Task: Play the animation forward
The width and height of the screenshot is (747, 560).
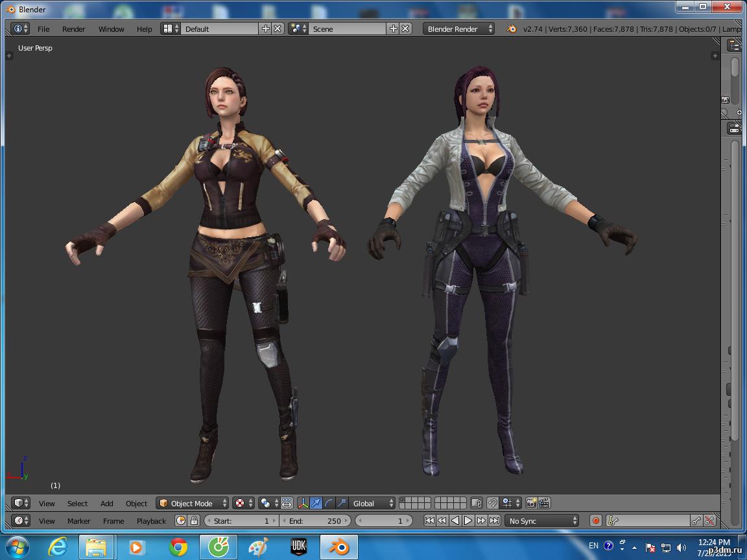Action: click(x=468, y=520)
